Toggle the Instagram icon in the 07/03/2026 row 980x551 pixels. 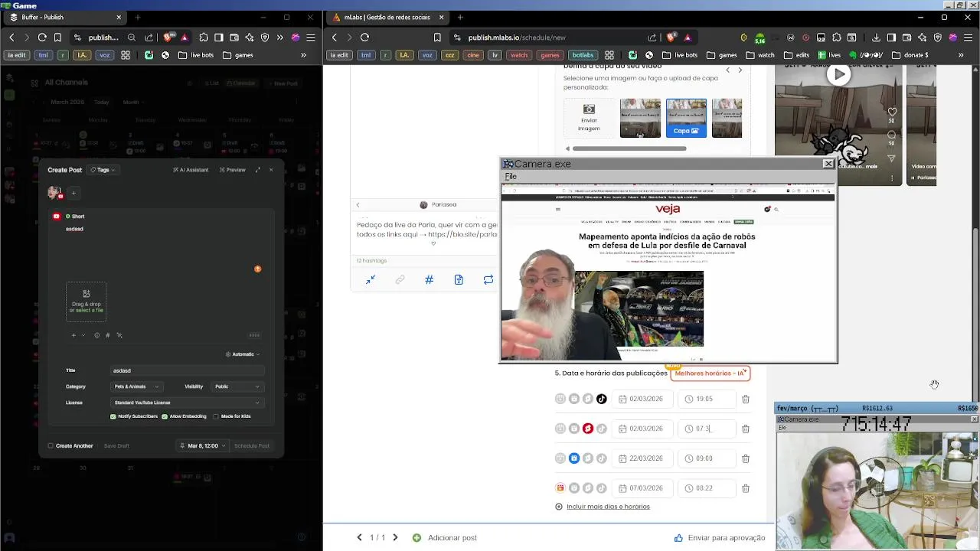560,488
